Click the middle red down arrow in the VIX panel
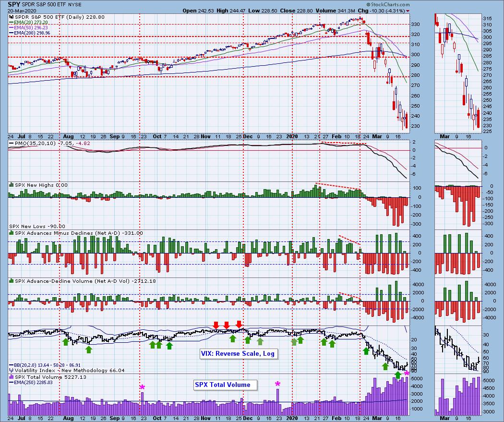Viewport: 504px width, 422px height. point(227,325)
